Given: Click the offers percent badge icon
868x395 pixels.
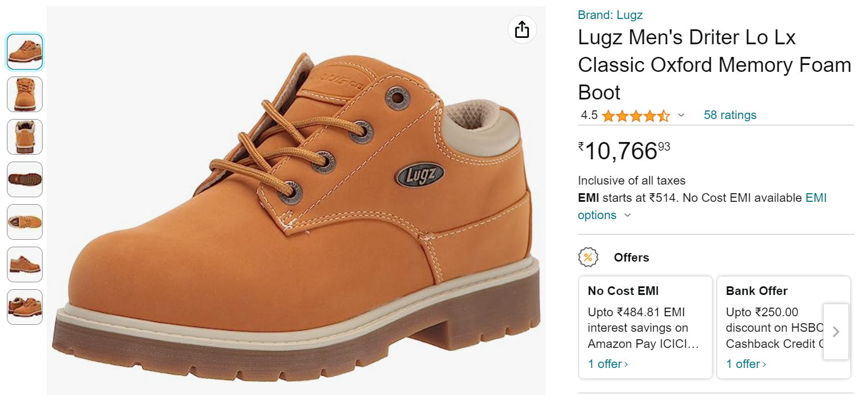Looking at the screenshot, I should (x=588, y=257).
